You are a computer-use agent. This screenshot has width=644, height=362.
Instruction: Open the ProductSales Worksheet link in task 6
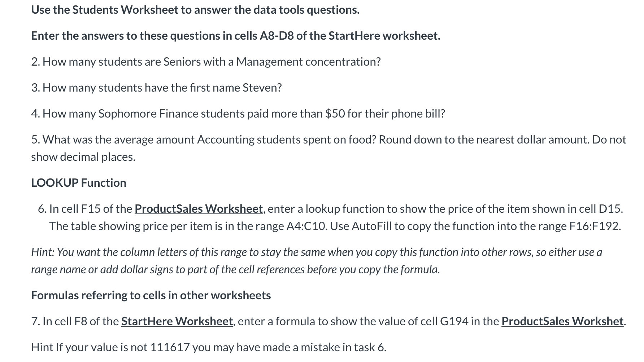[x=199, y=209]
